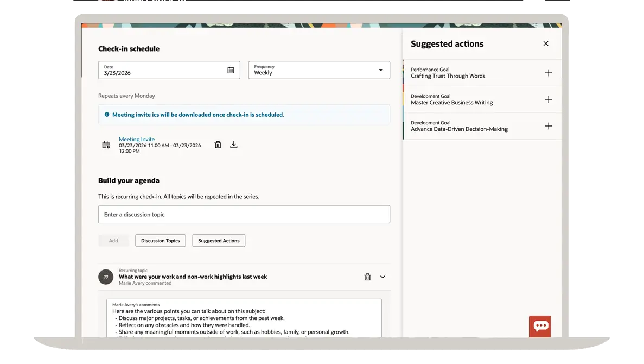644x364 pixels.
Task: Focus the Enter a discussion topic field
Action: (x=244, y=215)
